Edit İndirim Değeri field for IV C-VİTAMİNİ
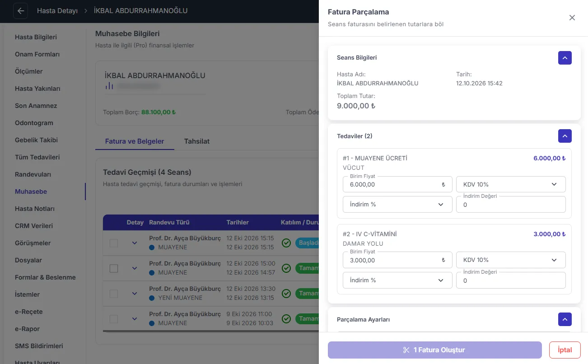Viewport: 588px width, 364px height. pos(511,280)
